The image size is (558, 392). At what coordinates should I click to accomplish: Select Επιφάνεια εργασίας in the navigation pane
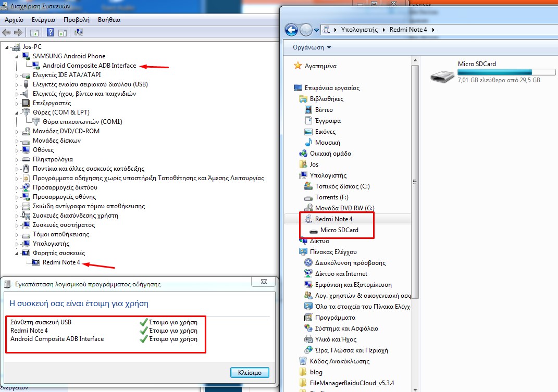(332, 88)
